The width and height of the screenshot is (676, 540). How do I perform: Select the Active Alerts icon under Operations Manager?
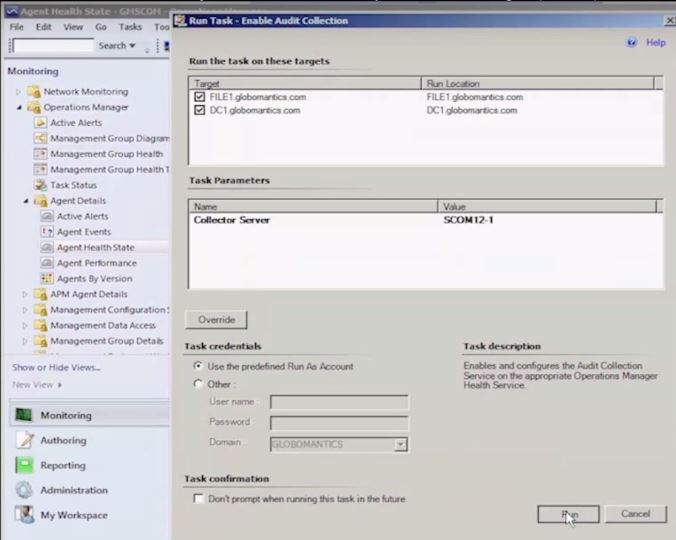(41, 123)
